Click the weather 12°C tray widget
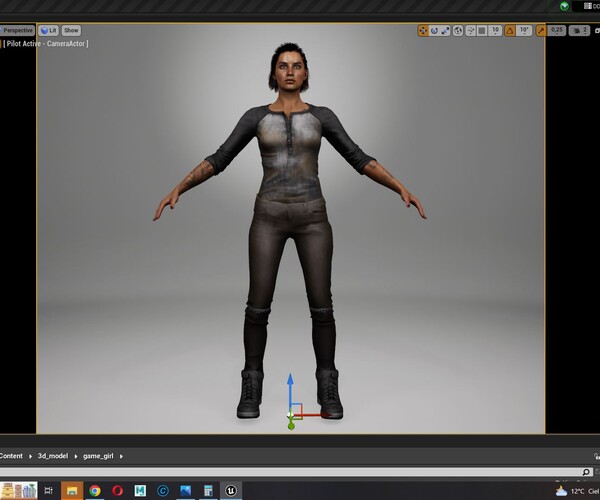The width and height of the screenshot is (600, 500). (x=577, y=491)
